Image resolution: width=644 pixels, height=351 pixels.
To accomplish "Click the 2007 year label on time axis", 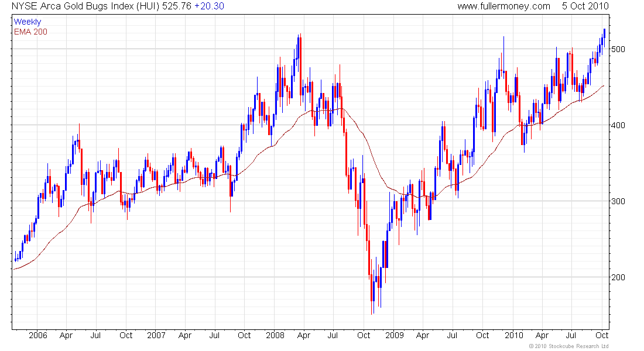I will [x=156, y=335].
